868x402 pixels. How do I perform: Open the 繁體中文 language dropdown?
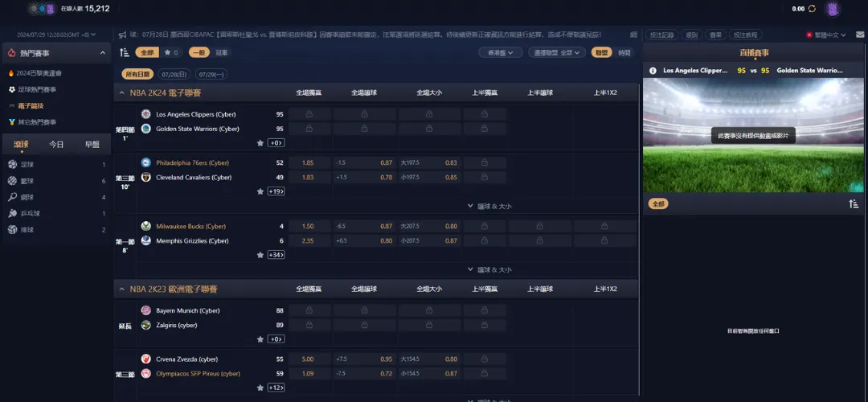click(x=825, y=35)
